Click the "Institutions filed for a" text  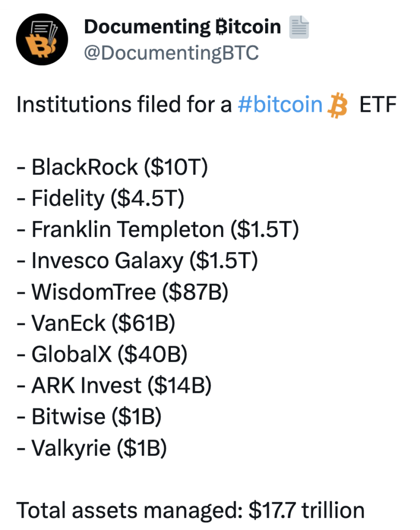click(x=124, y=105)
